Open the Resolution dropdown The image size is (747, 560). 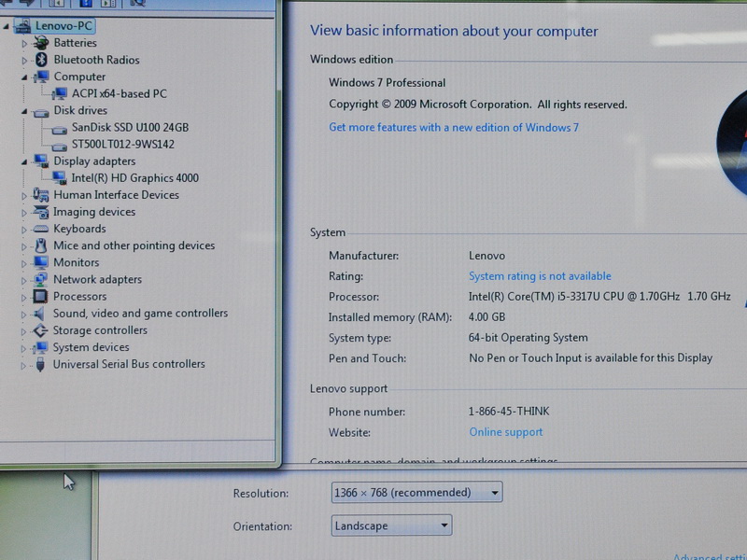416,493
